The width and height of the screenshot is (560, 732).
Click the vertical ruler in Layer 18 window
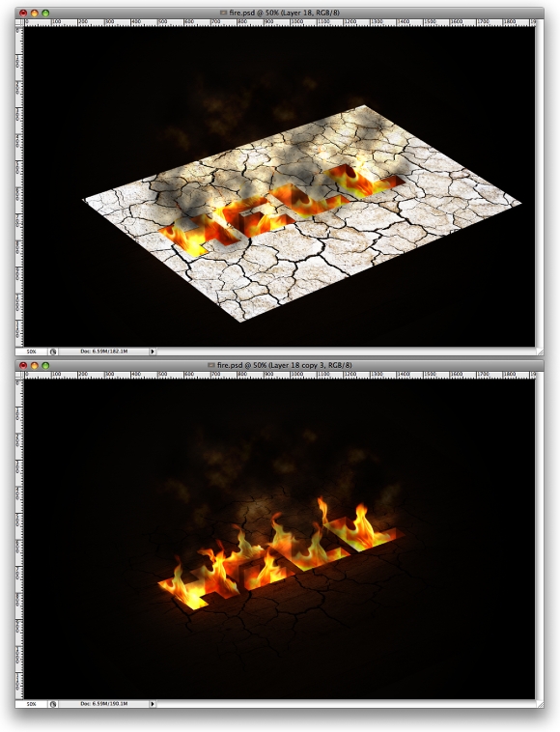coord(19,185)
